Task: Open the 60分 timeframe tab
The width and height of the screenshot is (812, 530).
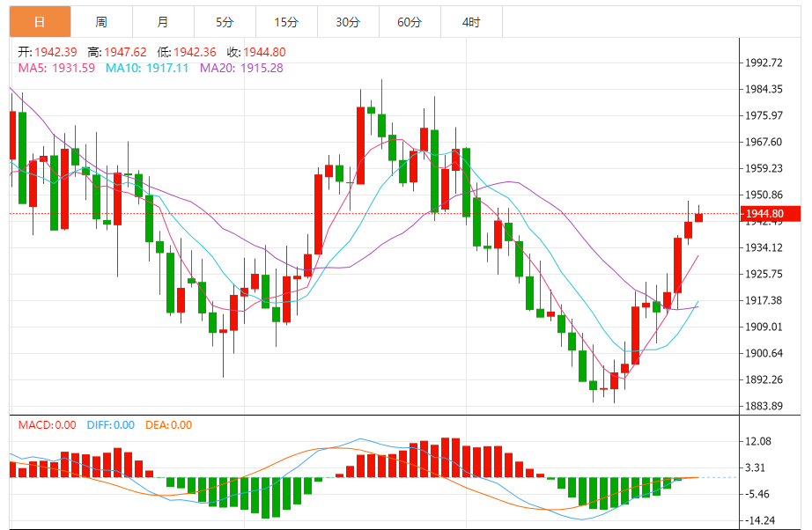Action: point(410,22)
